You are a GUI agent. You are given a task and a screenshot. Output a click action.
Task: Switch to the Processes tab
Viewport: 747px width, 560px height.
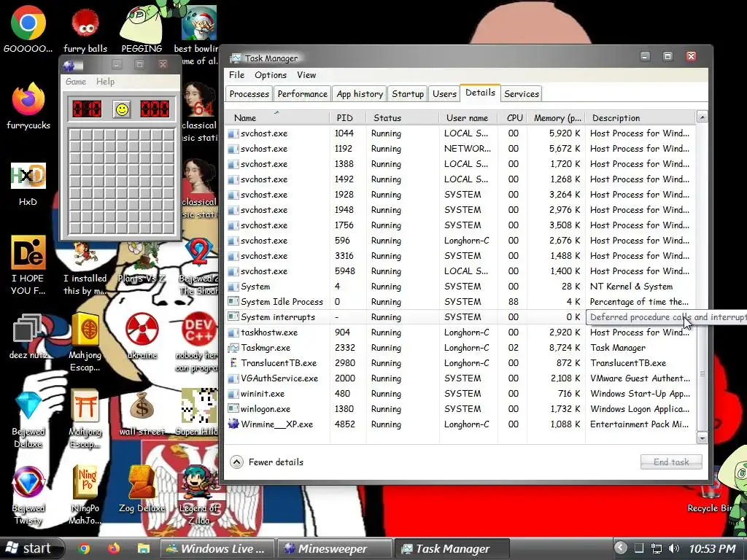coord(249,94)
